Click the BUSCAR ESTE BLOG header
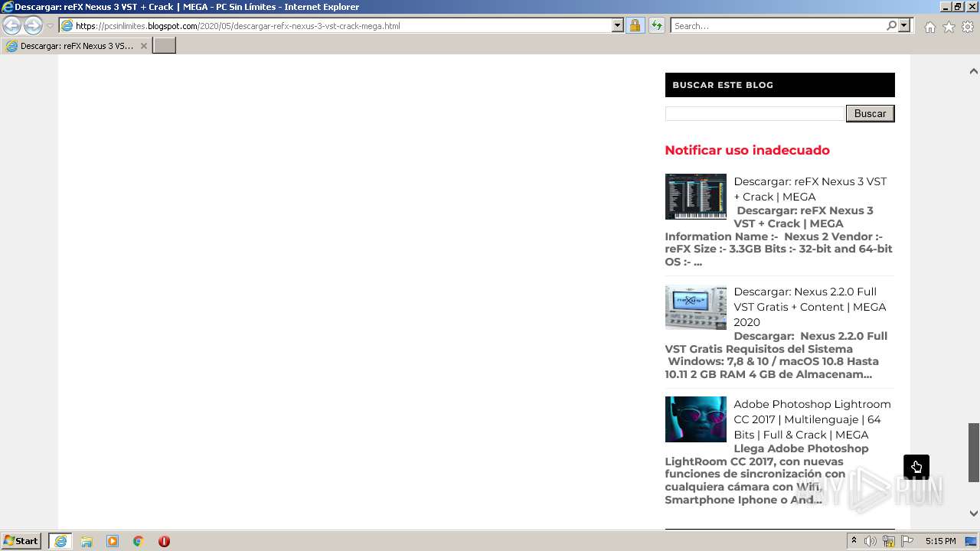The height and width of the screenshot is (551, 980). point(779,85)
